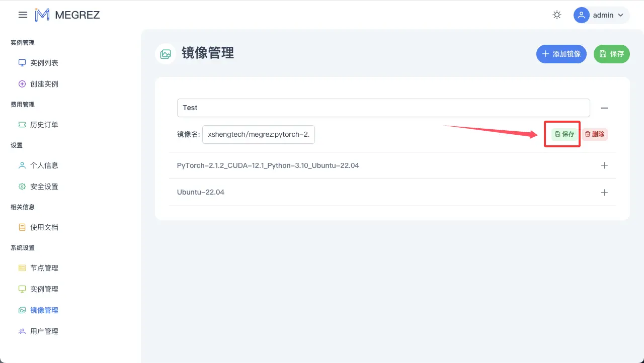Open the admin user dropdown

click(602, 15)
